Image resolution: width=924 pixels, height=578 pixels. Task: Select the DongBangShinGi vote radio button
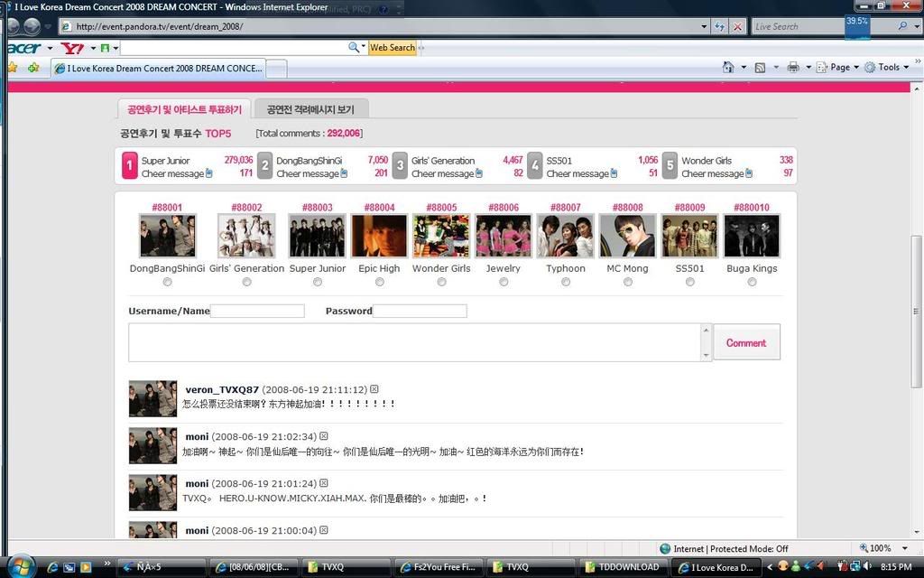pyautogui.click(x=167, y=282)
